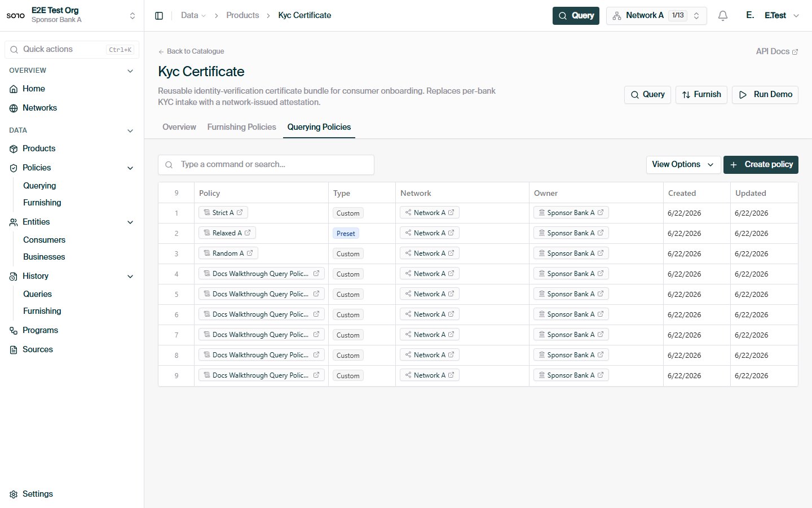Open external link icon for Relaxed A policy
Screen dimensions: 812x508
point(248,233)
